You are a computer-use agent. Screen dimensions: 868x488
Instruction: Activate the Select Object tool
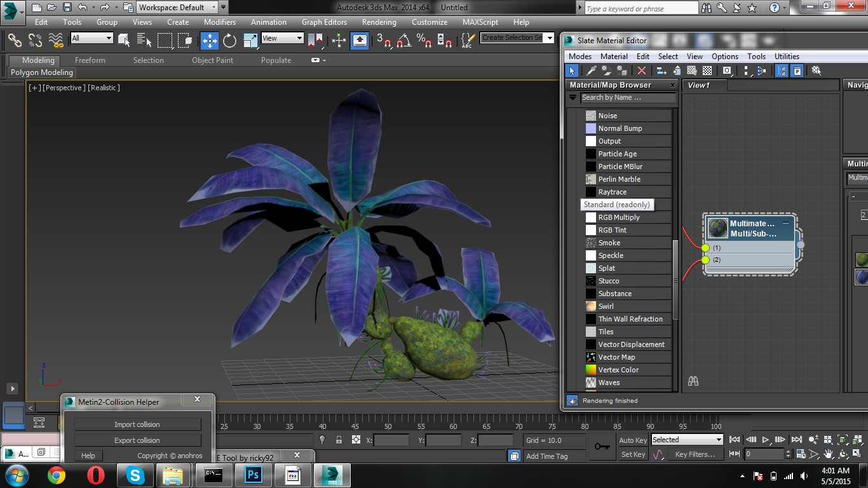click(x=124, y=41)
